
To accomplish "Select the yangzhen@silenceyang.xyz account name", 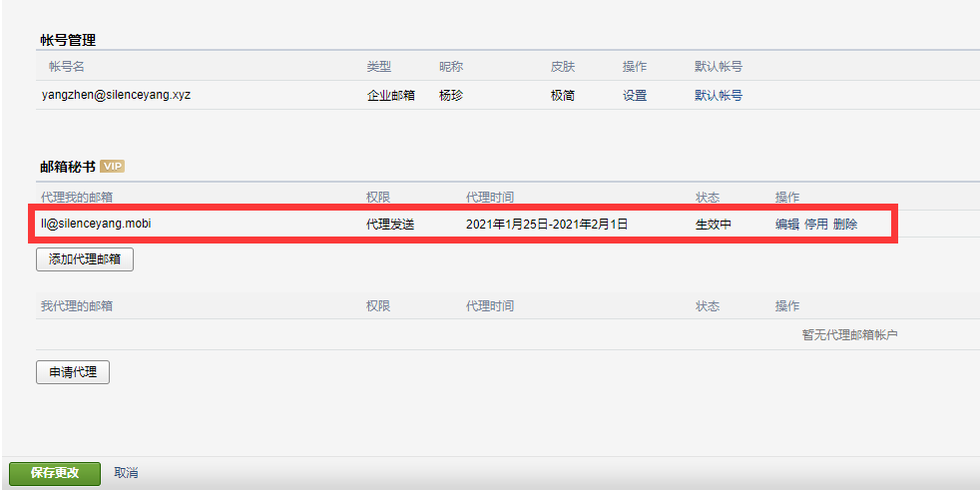I will (116, 96).
